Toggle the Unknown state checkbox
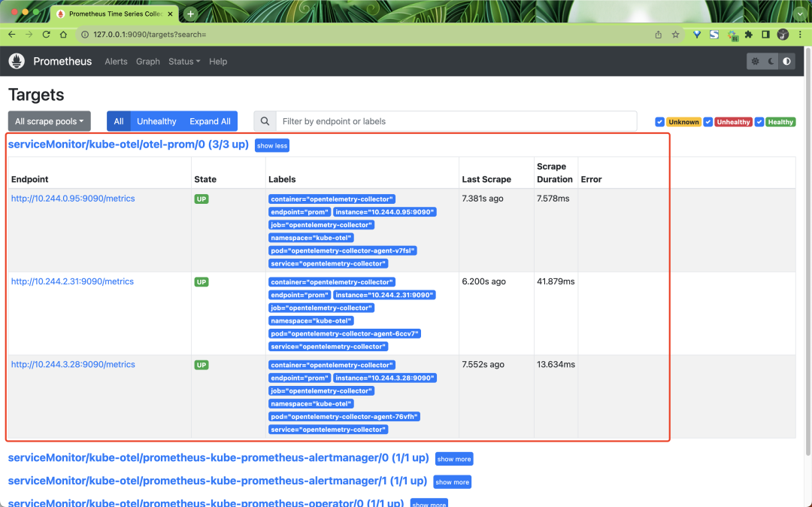This screenshot has width=812, height=507. click(659, 122)
